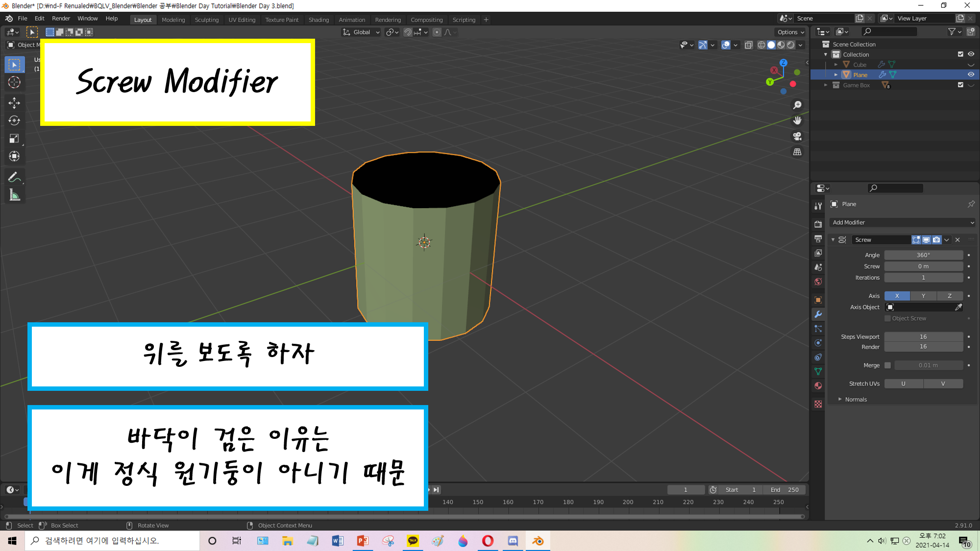Switch to the UV Editing workspace tab
This screenshot has width=980, height=551.
click(242, 20)
